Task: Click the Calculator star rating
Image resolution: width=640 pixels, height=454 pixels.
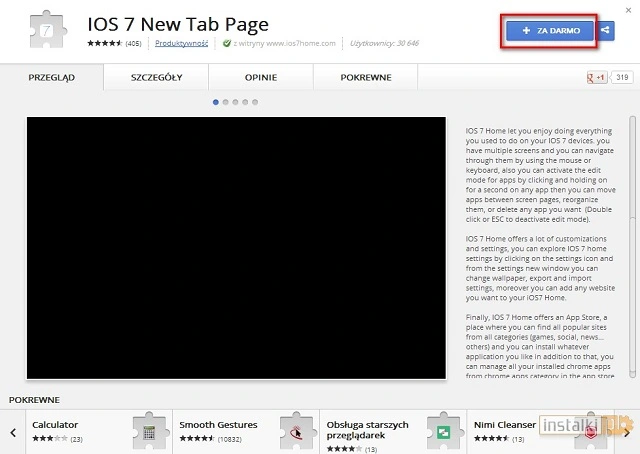Action: [50, 439]
